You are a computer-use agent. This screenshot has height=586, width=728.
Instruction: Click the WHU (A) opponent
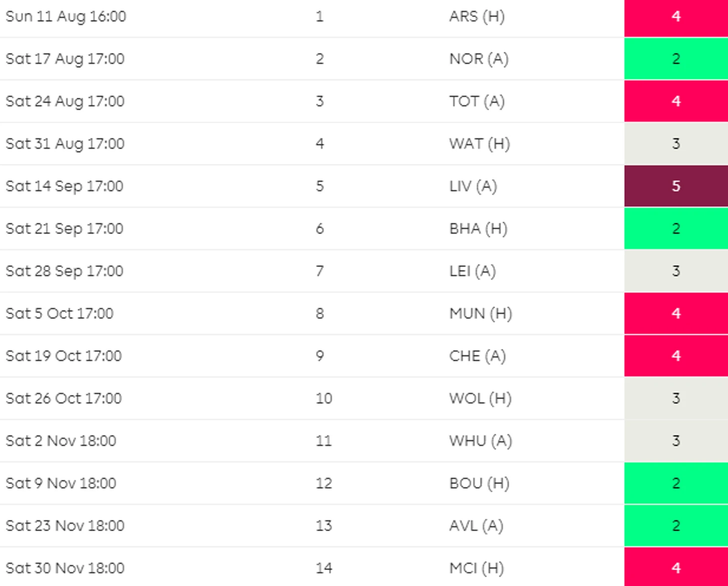(x=480, y=441)
